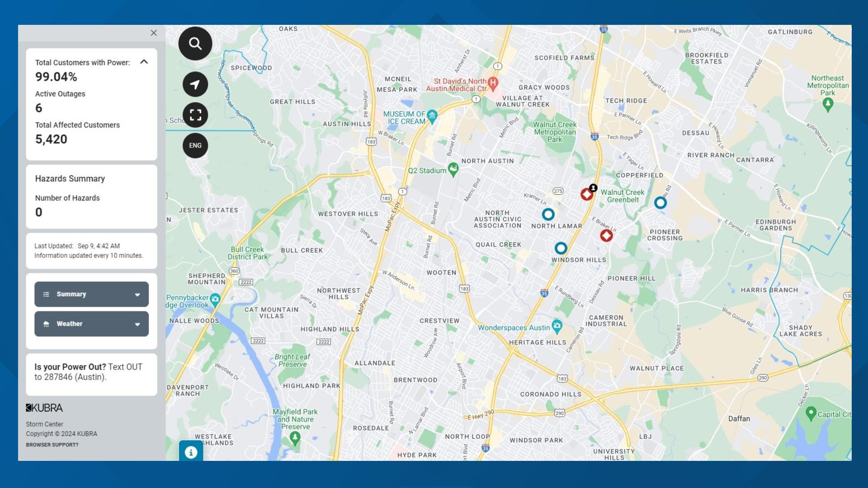Open the Summary menu item
This screenshot has width=868, height=488.
point(90,294)
